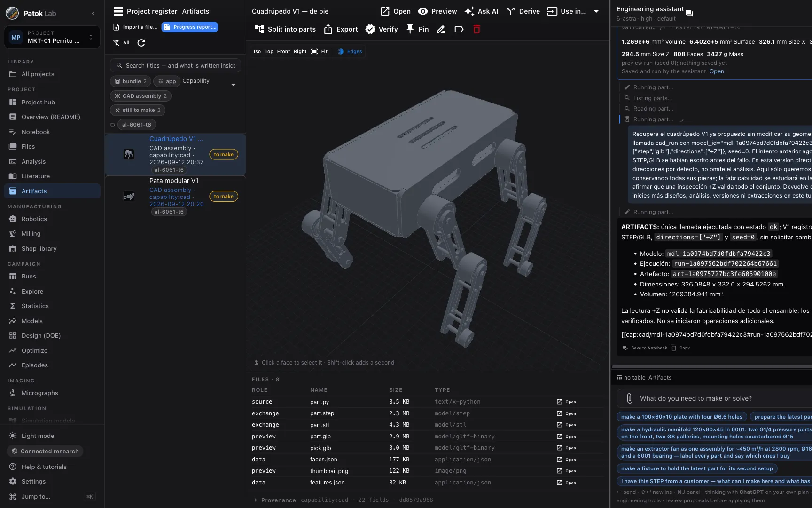Pin this artifact
The image size is (812, 508).
(417, 29)
